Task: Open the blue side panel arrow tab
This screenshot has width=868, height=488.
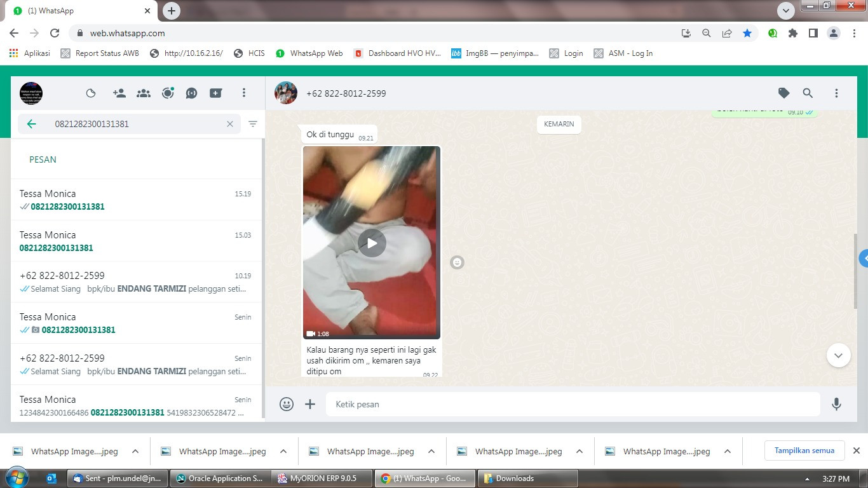Action: (x=864, y=259)
